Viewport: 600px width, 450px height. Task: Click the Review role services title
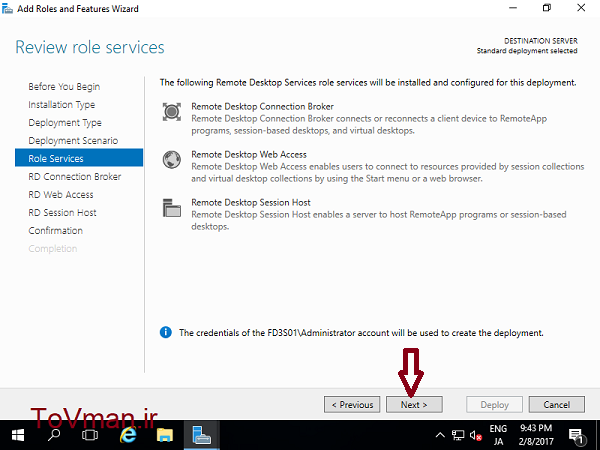click(x=90, y=47)
